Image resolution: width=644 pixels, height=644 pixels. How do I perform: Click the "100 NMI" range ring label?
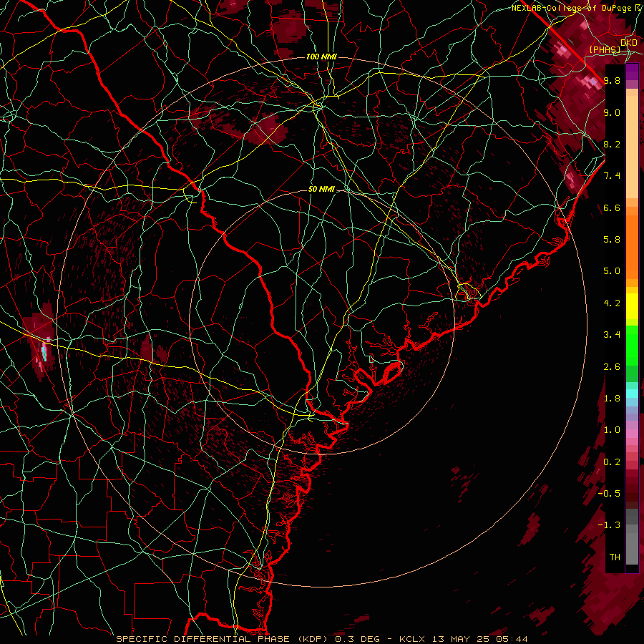click(321, 57)
